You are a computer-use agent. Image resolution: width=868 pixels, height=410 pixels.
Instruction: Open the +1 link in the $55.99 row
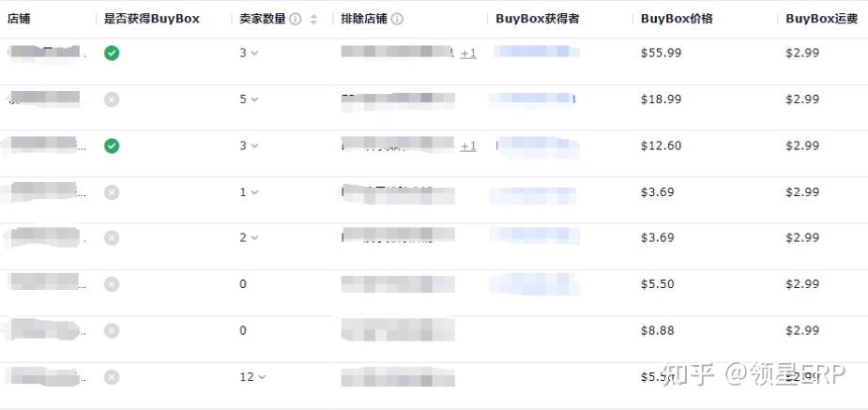point(468,53)
